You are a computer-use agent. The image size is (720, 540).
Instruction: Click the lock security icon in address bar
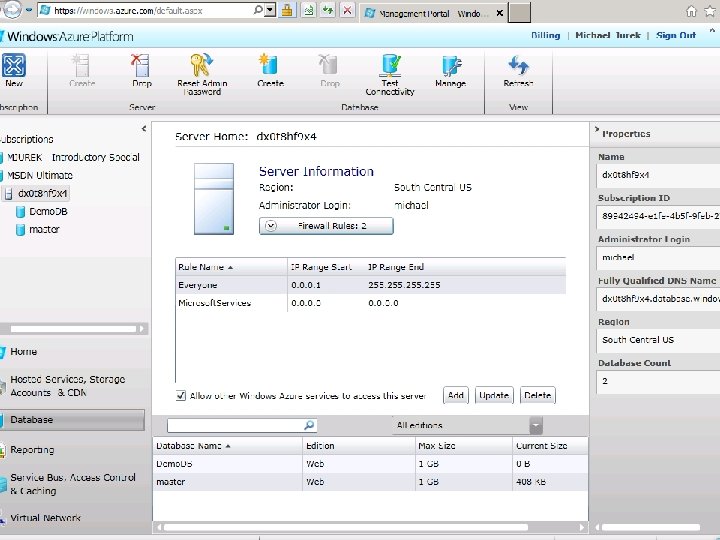pos(287,10)
